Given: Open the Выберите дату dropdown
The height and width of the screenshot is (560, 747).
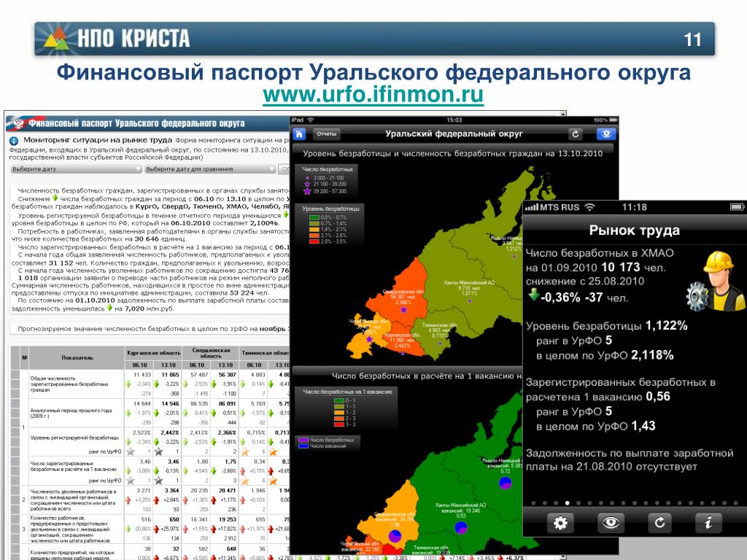Looking at the screenshot, I should pyautogui.click(x=76, y=169).
